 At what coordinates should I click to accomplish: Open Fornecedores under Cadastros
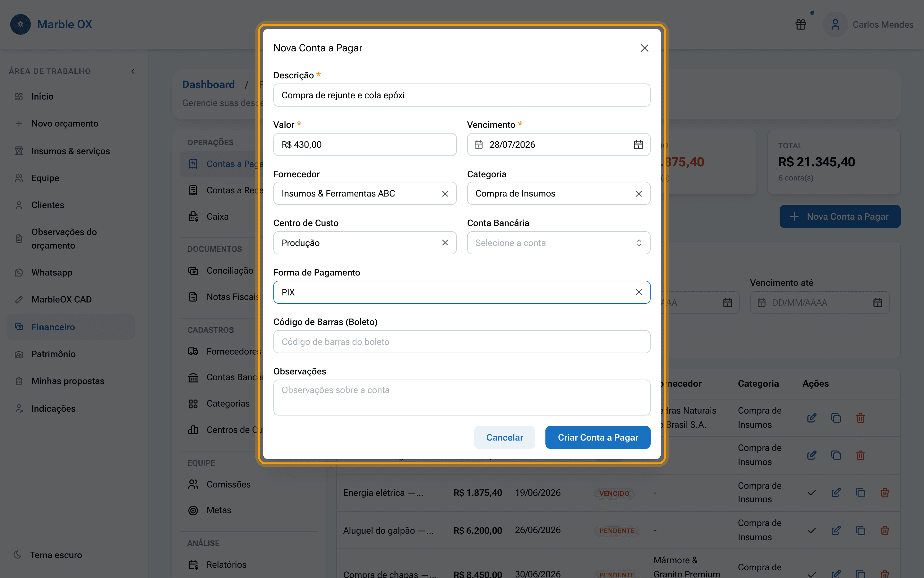click(x=221, y=351)
